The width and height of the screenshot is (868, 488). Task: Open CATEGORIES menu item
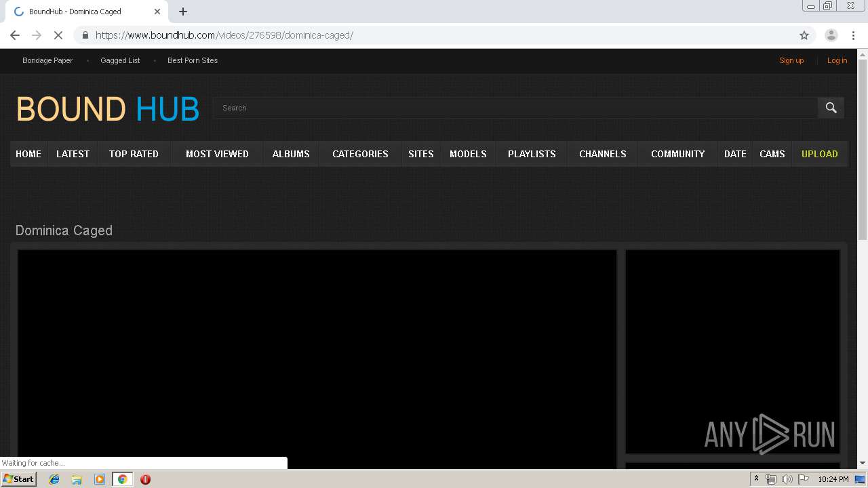pos(360,154)
